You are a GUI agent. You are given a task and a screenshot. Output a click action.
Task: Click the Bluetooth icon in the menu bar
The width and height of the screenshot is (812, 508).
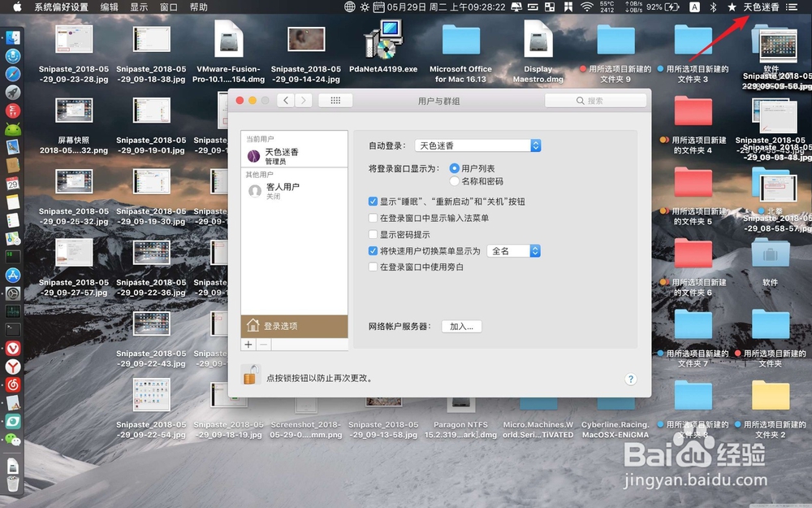(x=713, y=7)
